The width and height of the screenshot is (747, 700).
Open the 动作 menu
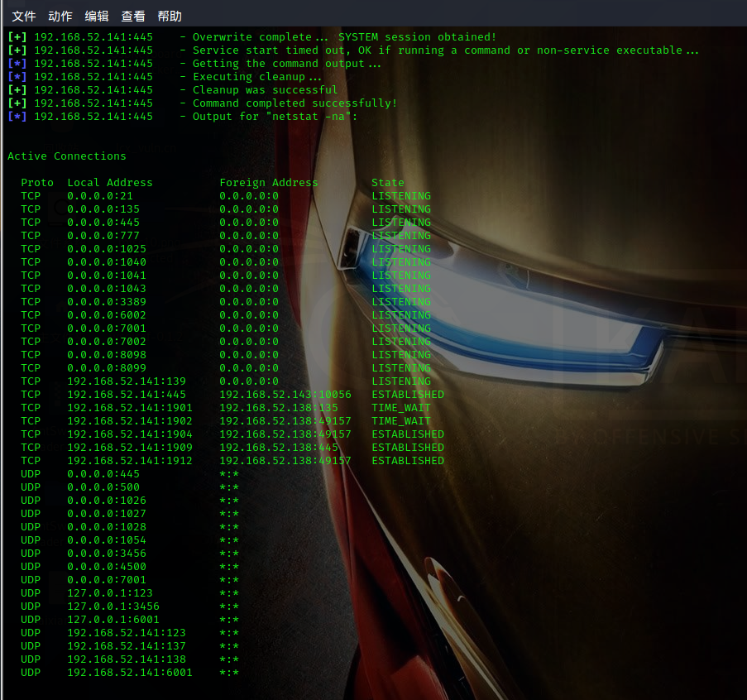pos(60,17)
